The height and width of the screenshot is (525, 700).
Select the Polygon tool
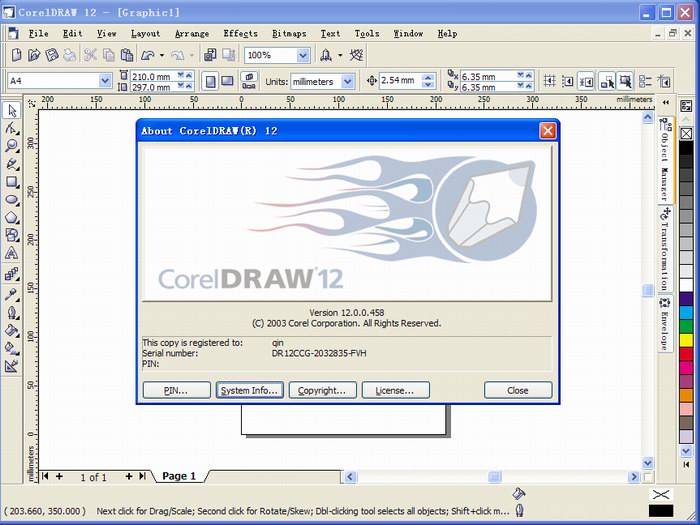(x=12, y=217)
